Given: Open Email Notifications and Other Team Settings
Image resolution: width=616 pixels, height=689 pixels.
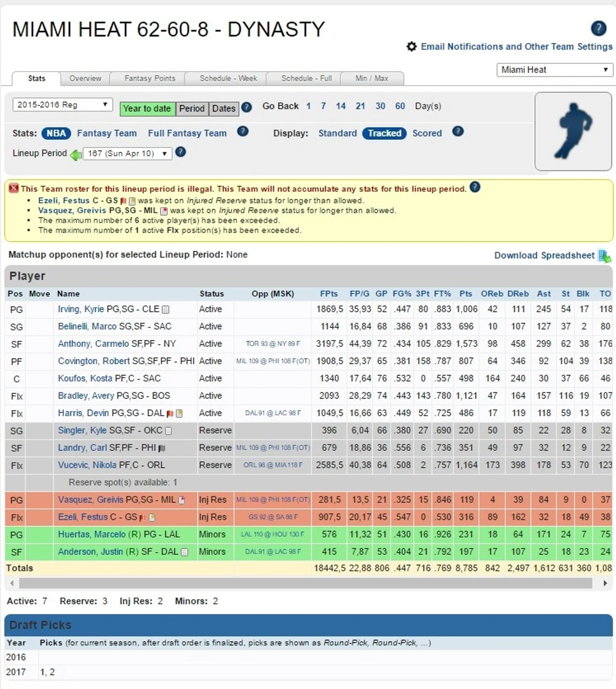Looking at the screenshot, I should coord(517,46).
